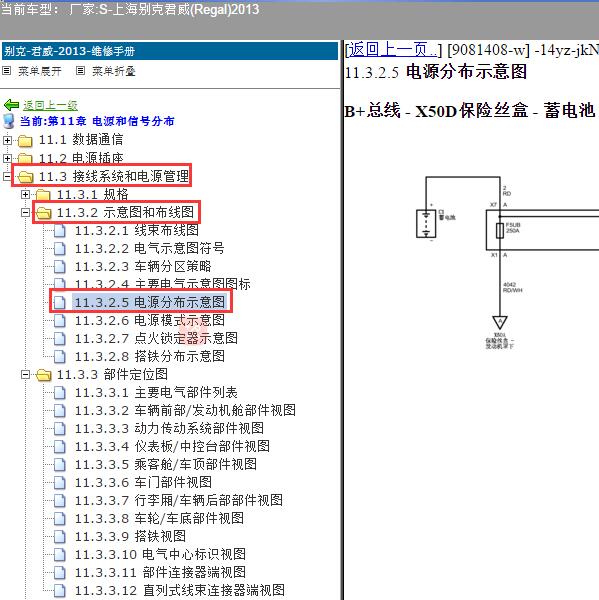Click page icon beside 11.3.2.8 搭铁分布示意图

coord(60,357)
